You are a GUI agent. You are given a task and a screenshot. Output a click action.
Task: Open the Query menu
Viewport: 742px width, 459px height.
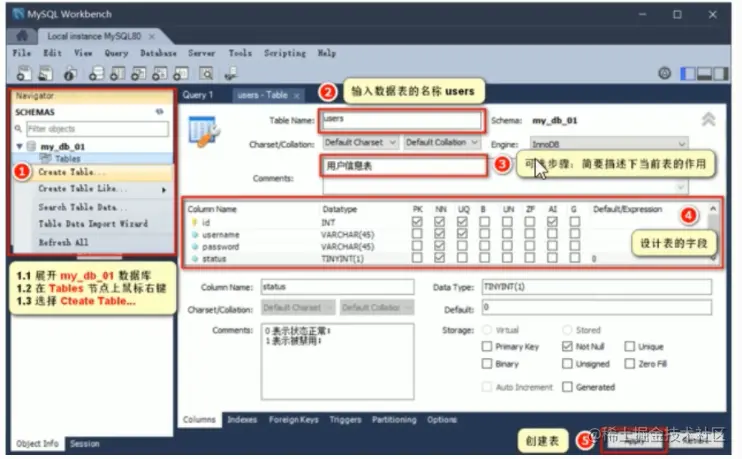pos(116,53)
